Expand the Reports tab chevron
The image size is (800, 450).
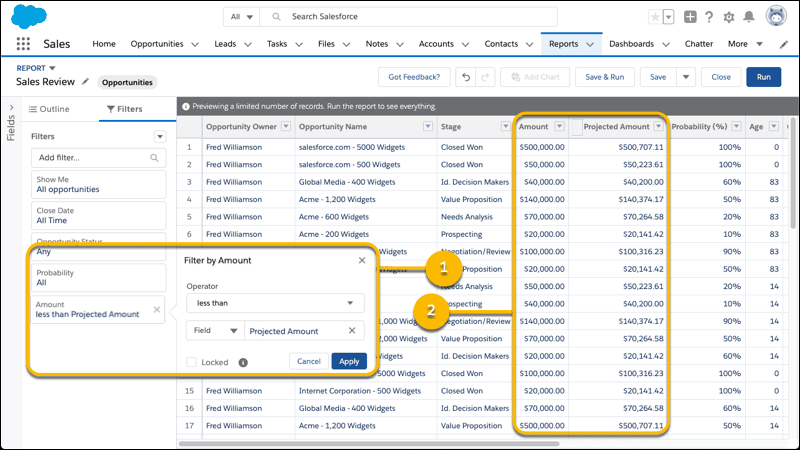[x=590, y=44]
